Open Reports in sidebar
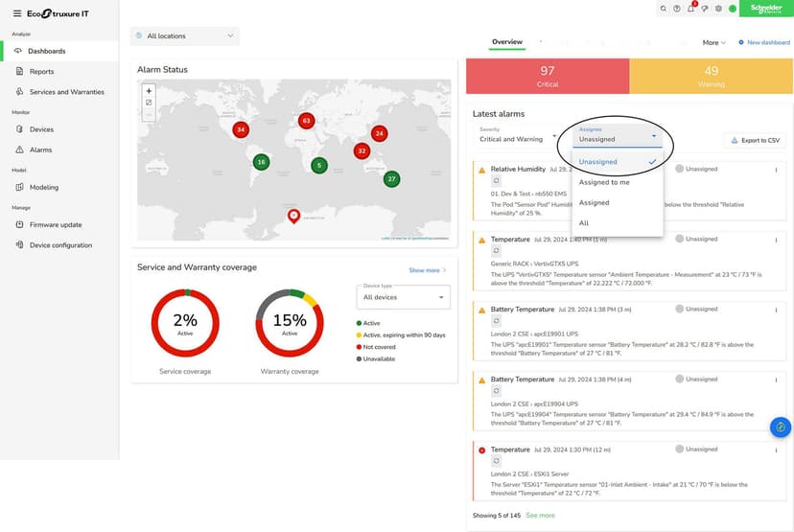 click(59, 71)
